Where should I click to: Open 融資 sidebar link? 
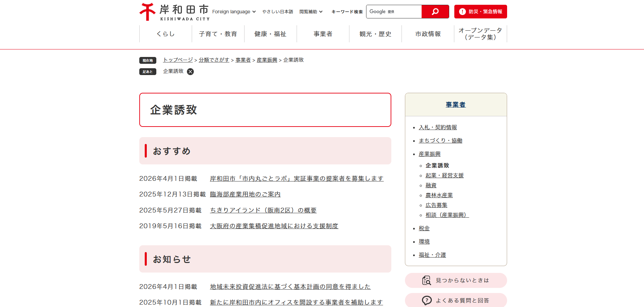coord(431,185)
